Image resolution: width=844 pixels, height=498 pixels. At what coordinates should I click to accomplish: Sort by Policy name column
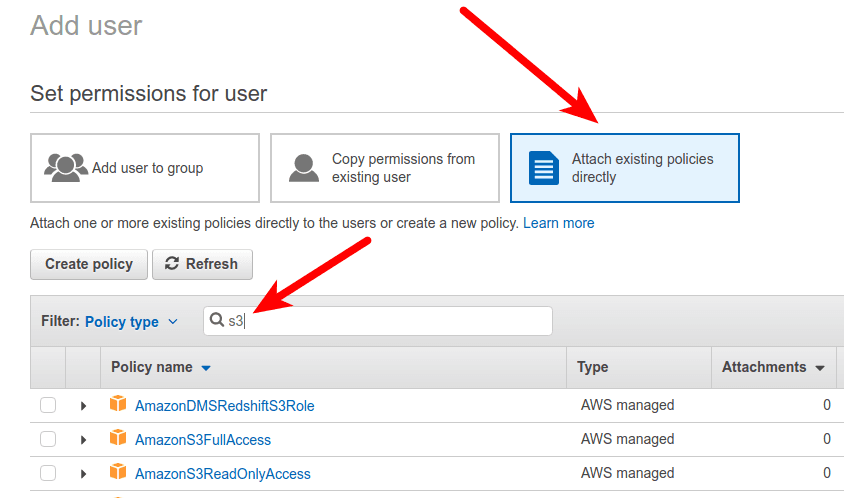(x=160, y=367)
